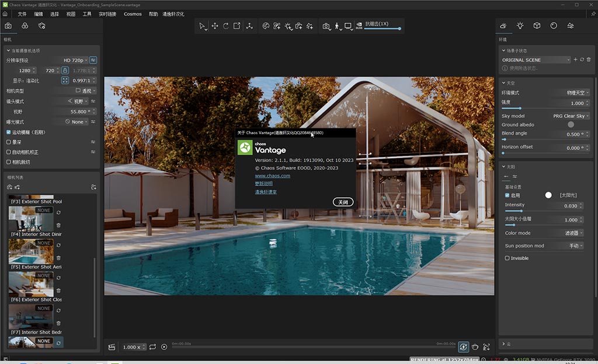The height and width of the screenshot is (364, 598).
Task: Open the Materials tab with sphere icon
Action: click(x=554, y=26)
